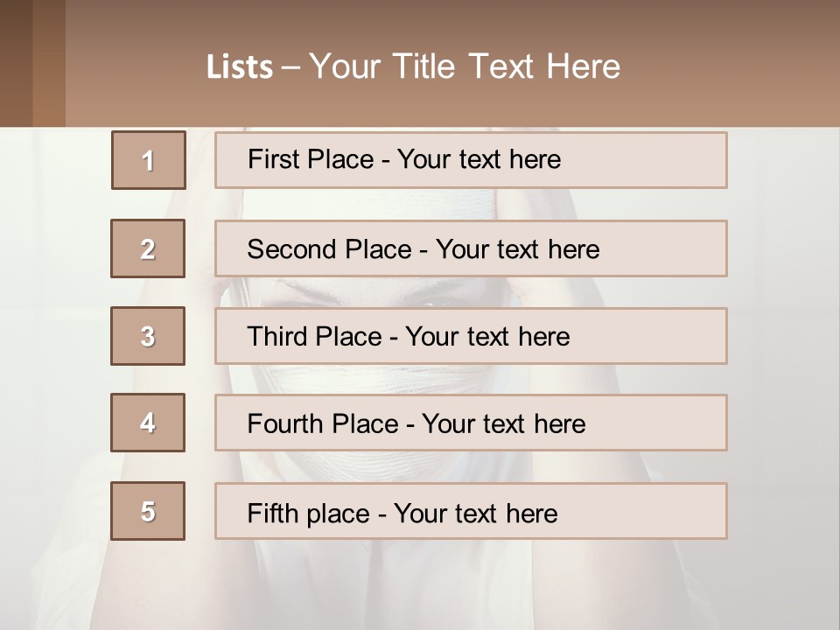The image size is (840, 630).
Task: Click the number 5 box
Action: coord(148,511)
